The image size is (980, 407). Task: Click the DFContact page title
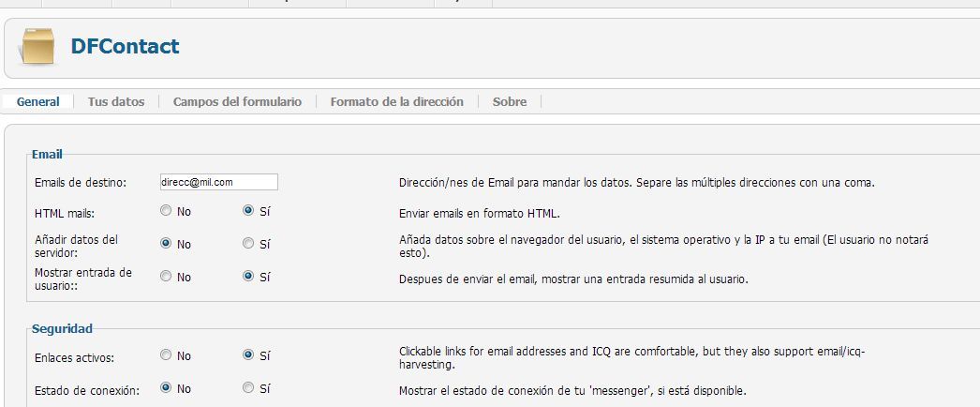(x=125, y=46)
